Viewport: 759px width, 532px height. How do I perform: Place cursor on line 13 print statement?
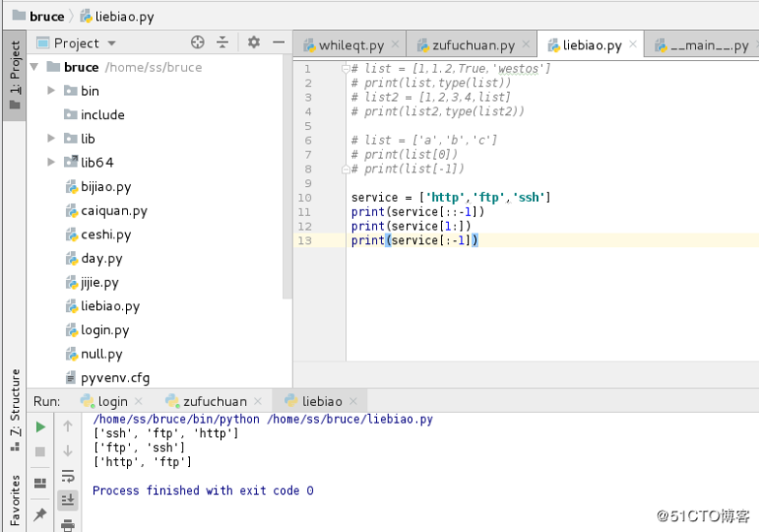point(414,240)
